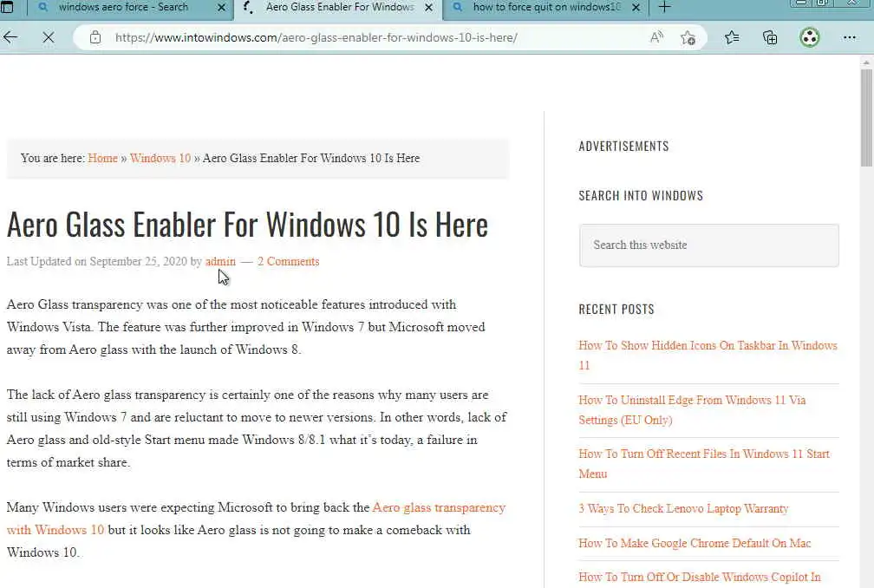This screenshot has height=588, width=874.
Task: View site information lock icon
Action: pyautogui.click(x=95, y=37)
